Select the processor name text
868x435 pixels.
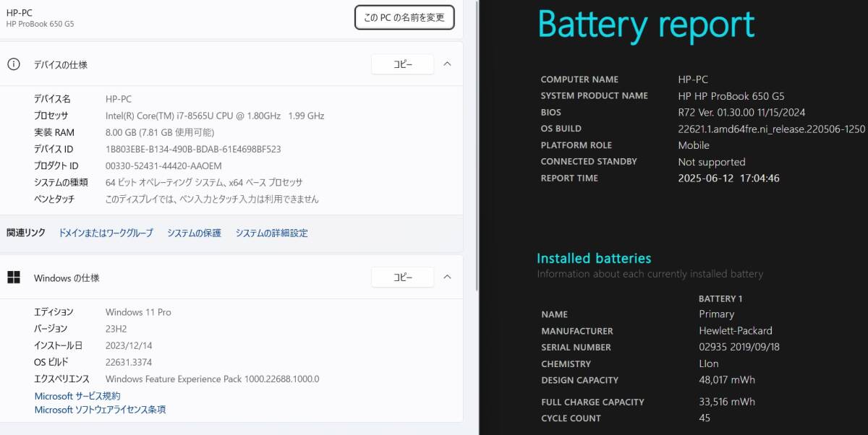point(215,116)
